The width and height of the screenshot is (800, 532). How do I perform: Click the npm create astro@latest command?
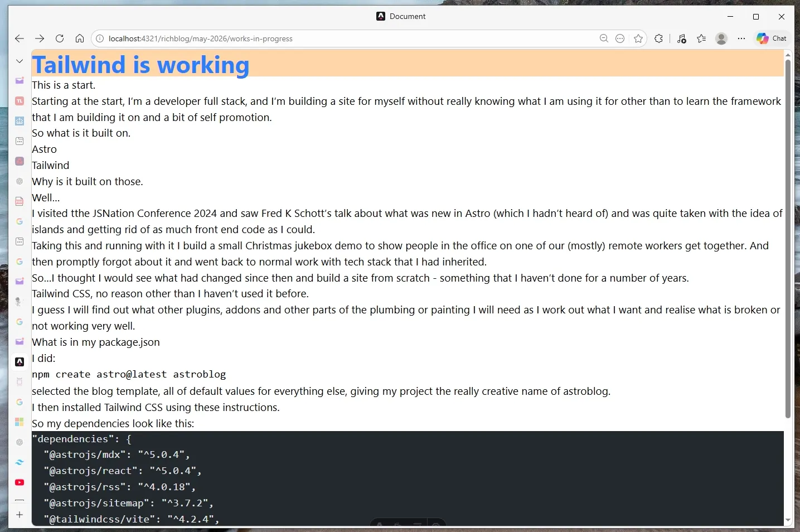(129, 374)
